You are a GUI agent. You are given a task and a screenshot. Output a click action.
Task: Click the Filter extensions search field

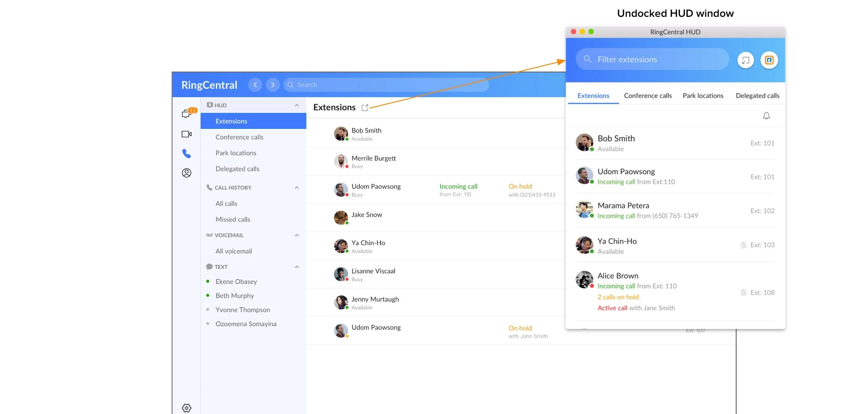point(652,59)
